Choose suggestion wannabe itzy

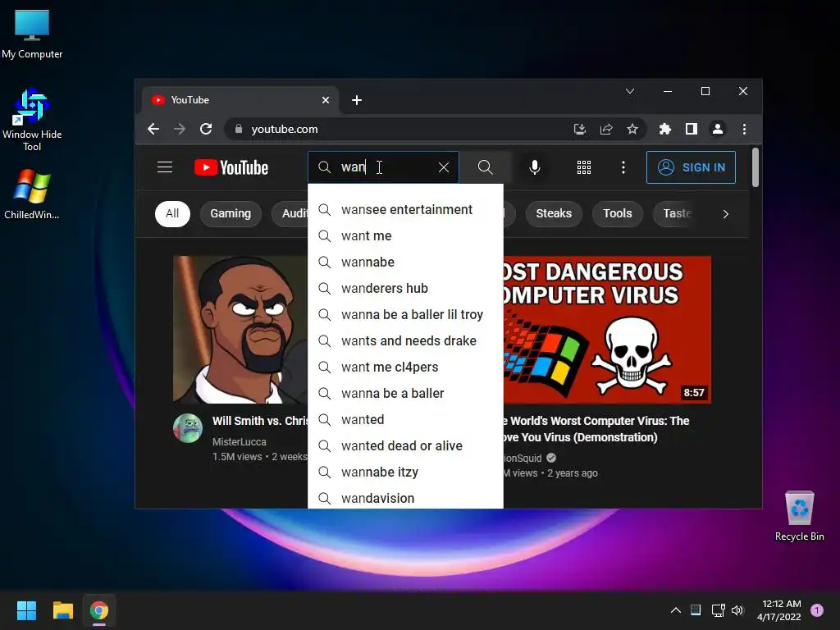pos(405,472)
